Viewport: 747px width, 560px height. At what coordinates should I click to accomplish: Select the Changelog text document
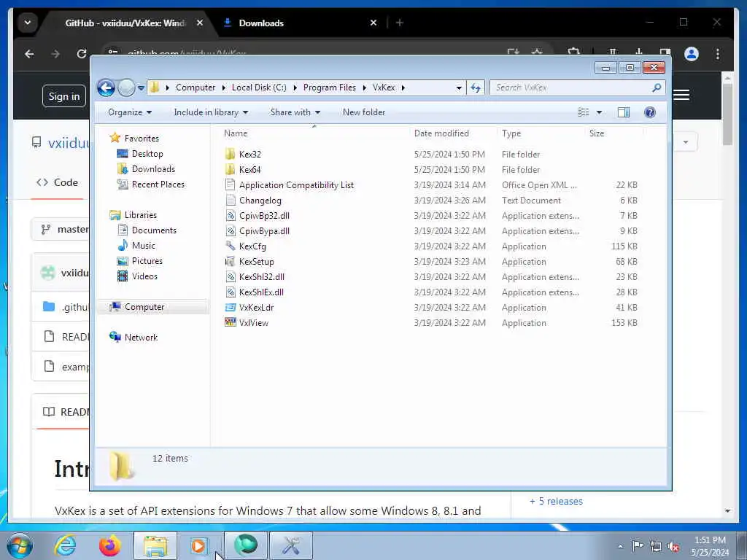click(260, 201)
